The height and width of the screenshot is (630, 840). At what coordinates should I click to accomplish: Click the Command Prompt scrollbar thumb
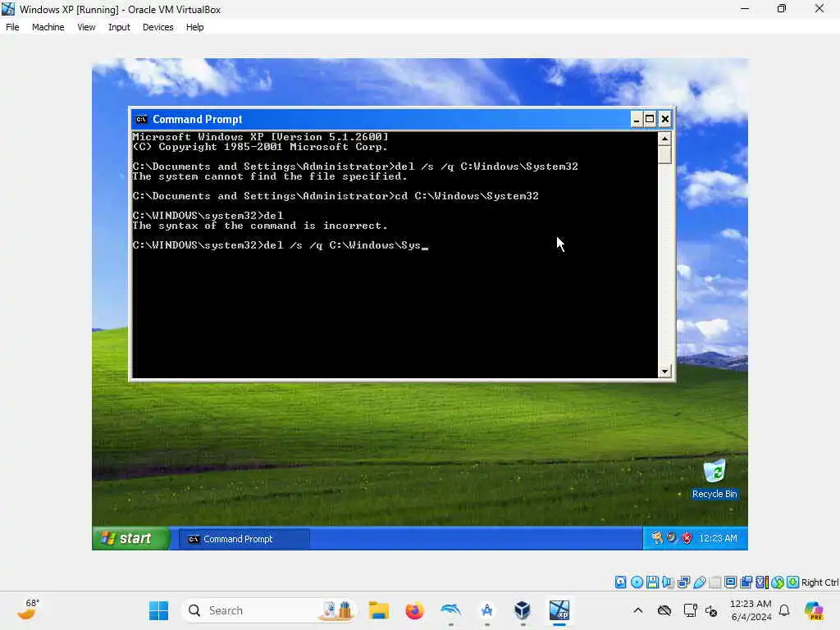click(664, 154)
